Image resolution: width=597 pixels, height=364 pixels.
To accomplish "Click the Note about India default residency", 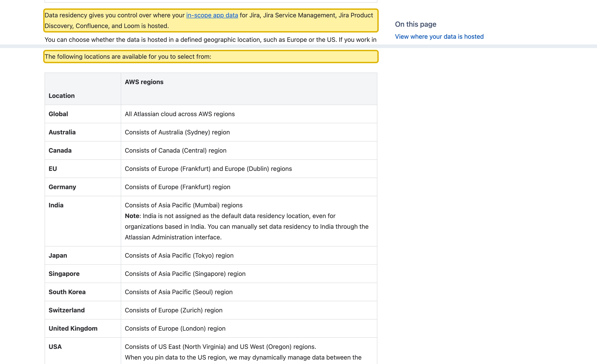I will [246, 226].
